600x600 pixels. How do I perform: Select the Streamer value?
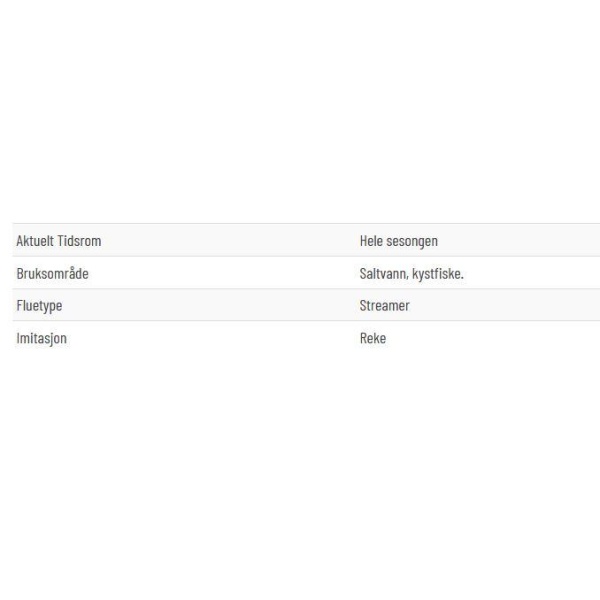click(385, 306)
